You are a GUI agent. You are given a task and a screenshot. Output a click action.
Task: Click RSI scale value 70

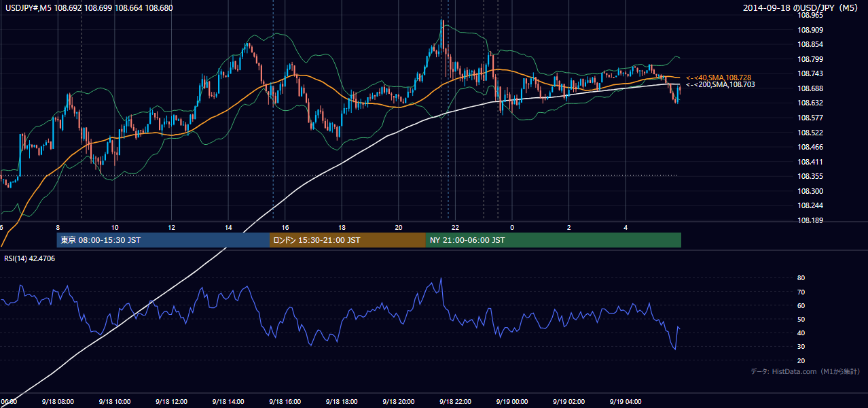pos(801,292)
